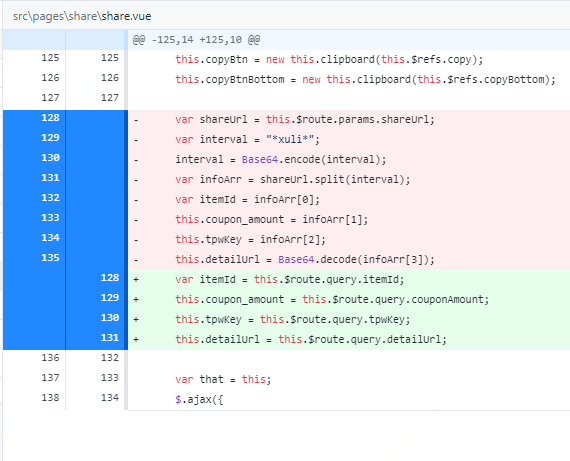Image resolution: width=570 pixels, height=461 pixels.
Task: Select unchanged line number 126 in new column
Action: point(110,78)
